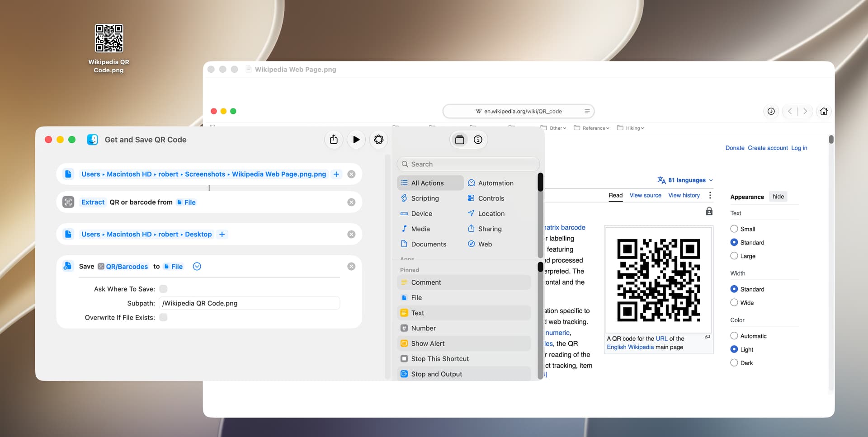Open the shortcut details info icon

pos(478,140)
